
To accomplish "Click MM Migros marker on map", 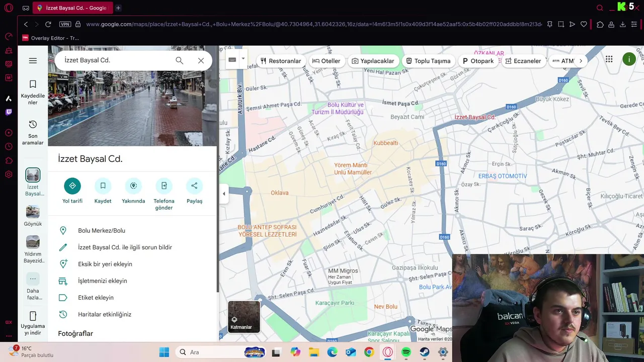I will tap(343, 271).
